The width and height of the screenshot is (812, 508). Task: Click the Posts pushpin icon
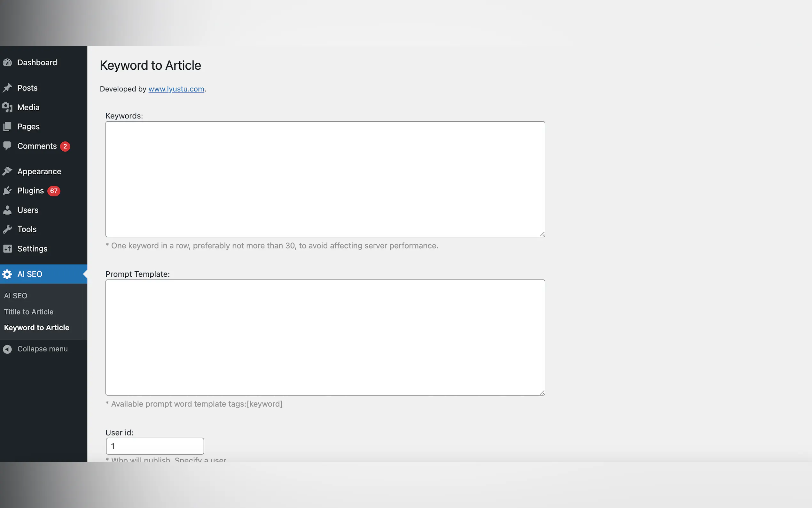[x=7, y=88]
